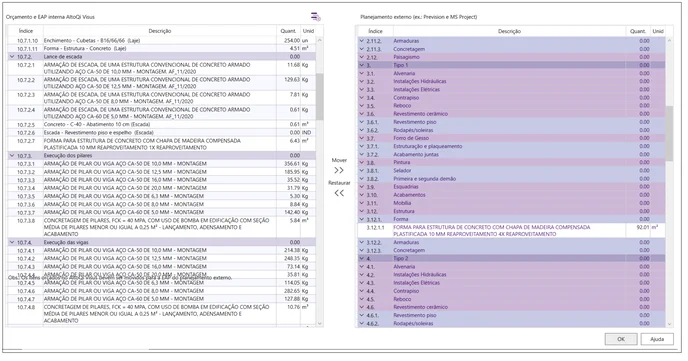688x361 pixels.
Task: Collapse row 3. Tipo 1 in right table
Action: pyautogui.click(x=362, y=65)
